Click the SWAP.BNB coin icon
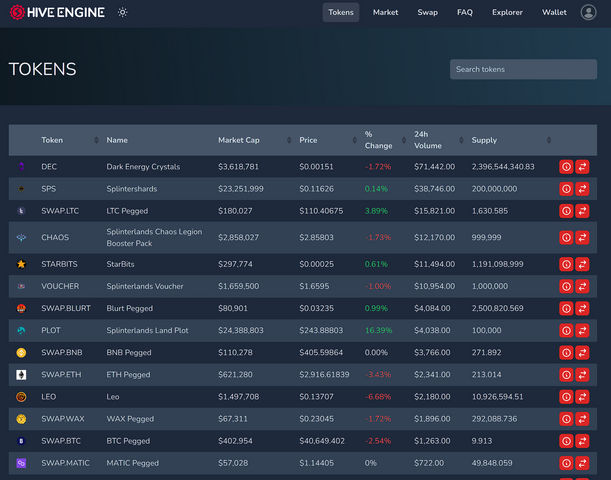This screenshot has width=611, height=480. click(x=21, y=353)
